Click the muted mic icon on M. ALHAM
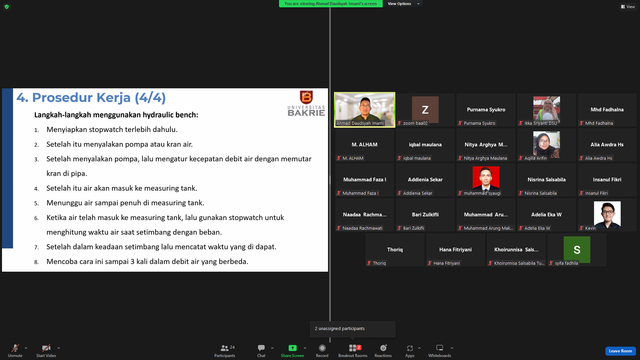The width and height of the screenshot is (640, 360). [x=339, y=158]
